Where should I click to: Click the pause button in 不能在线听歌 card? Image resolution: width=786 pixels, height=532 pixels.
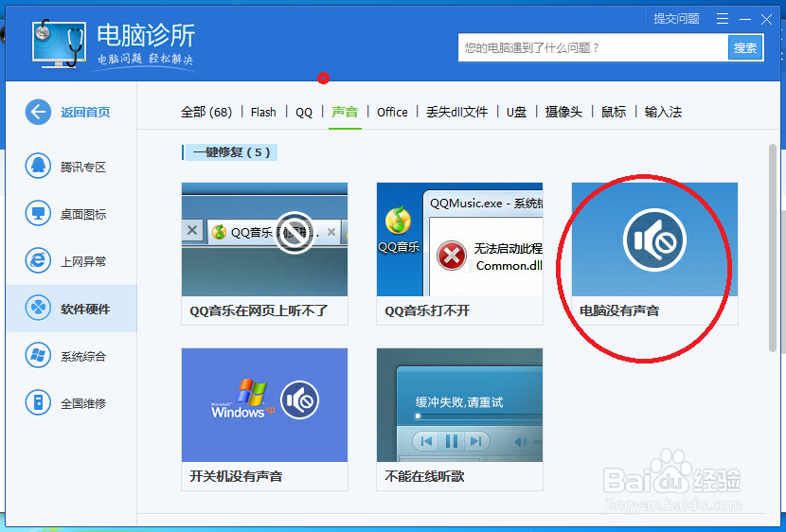[x=451, y=441]
